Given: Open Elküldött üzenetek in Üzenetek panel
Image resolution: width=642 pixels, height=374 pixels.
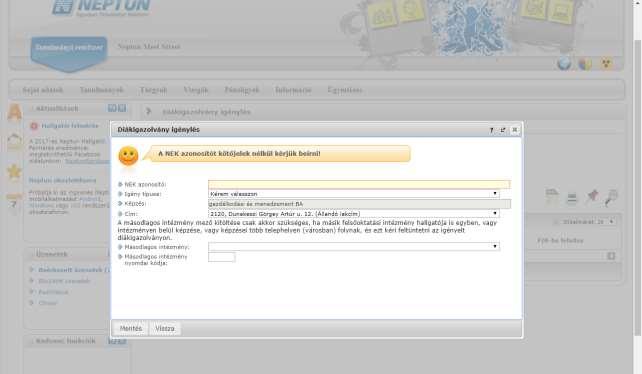Looking at the screenshot, I should 64,281.
